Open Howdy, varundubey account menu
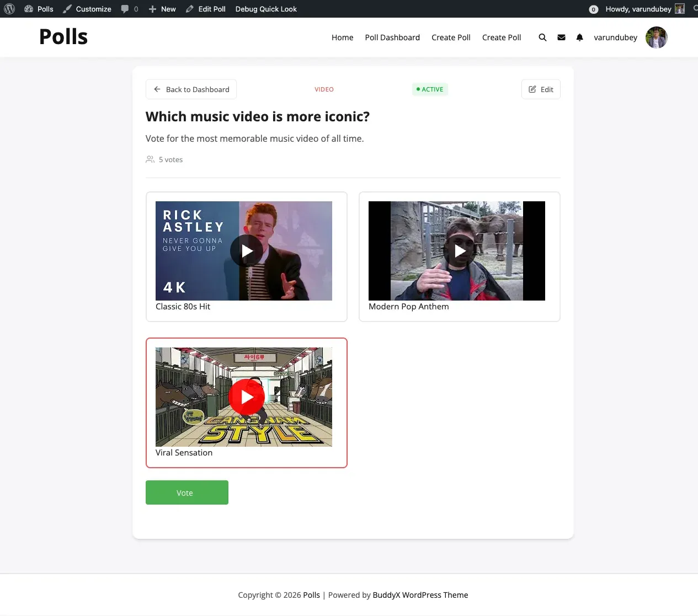The height and width of the screenshot is (616, 698). [644, 9]
